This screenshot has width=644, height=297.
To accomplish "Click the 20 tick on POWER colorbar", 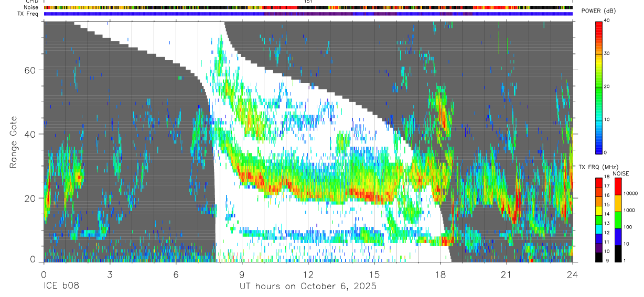I will 608,87.
